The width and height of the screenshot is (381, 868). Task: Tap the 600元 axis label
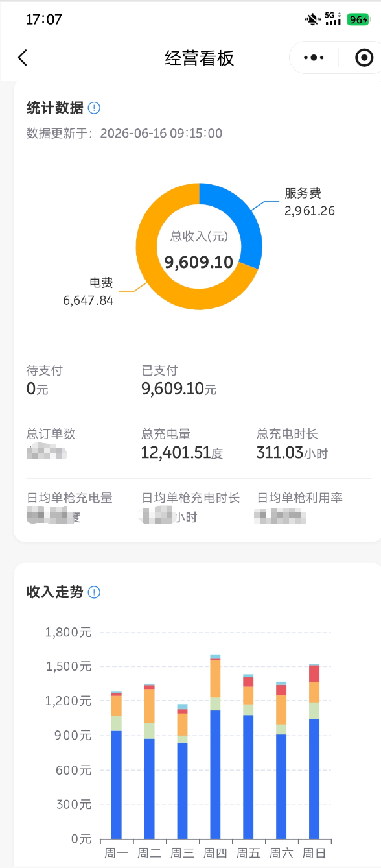pyautogui.click(x=75, y=770)
